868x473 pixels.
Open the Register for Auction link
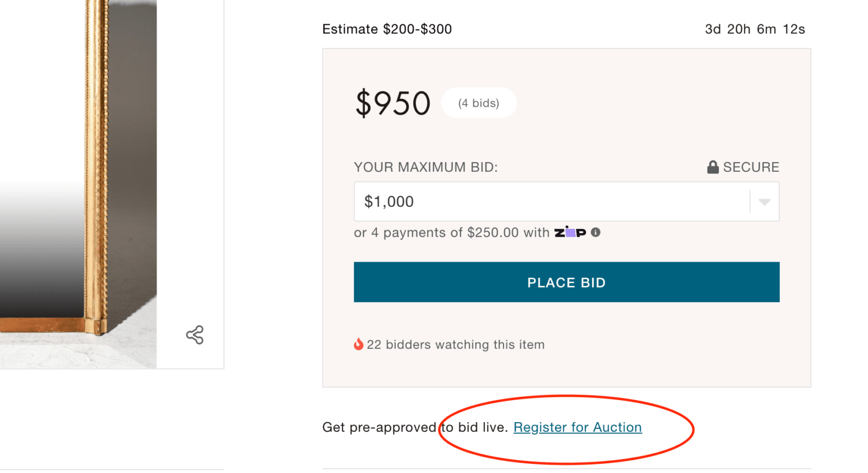pos(577,427)
